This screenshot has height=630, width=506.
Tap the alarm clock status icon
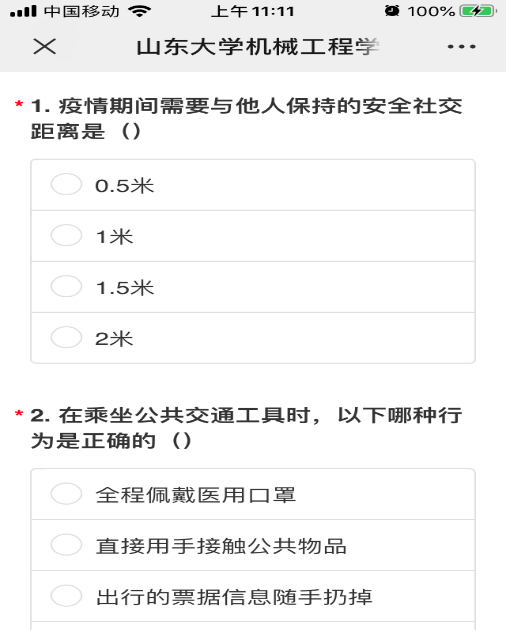point(392,11)
